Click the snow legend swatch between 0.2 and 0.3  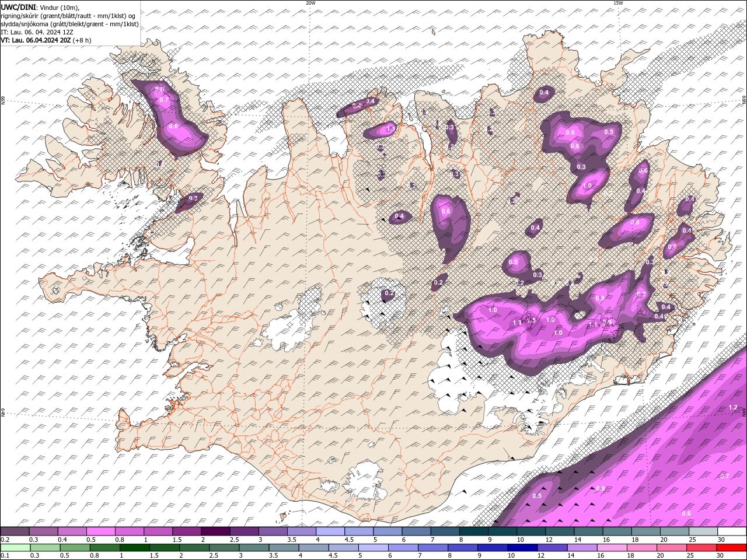click(x=15, y=531)
